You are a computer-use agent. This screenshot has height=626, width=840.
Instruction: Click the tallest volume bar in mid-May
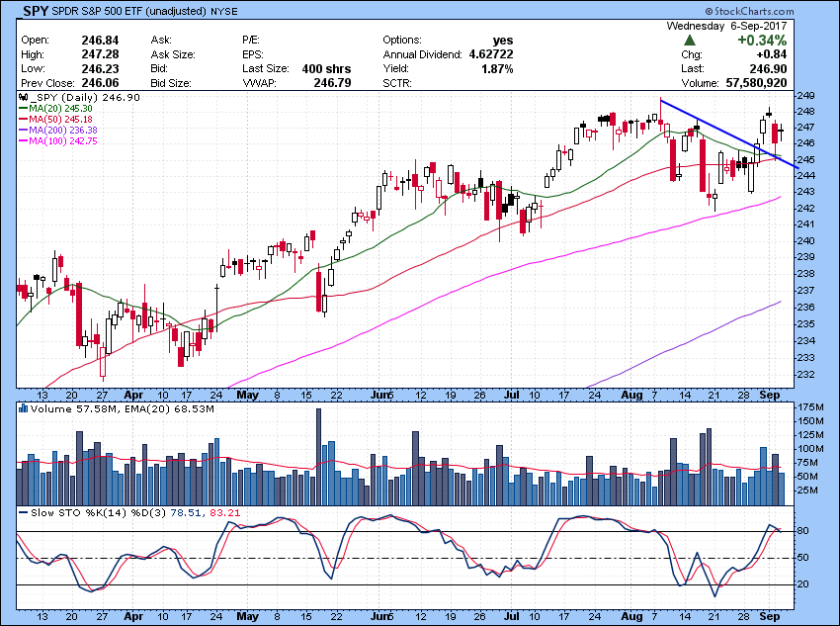319,457
